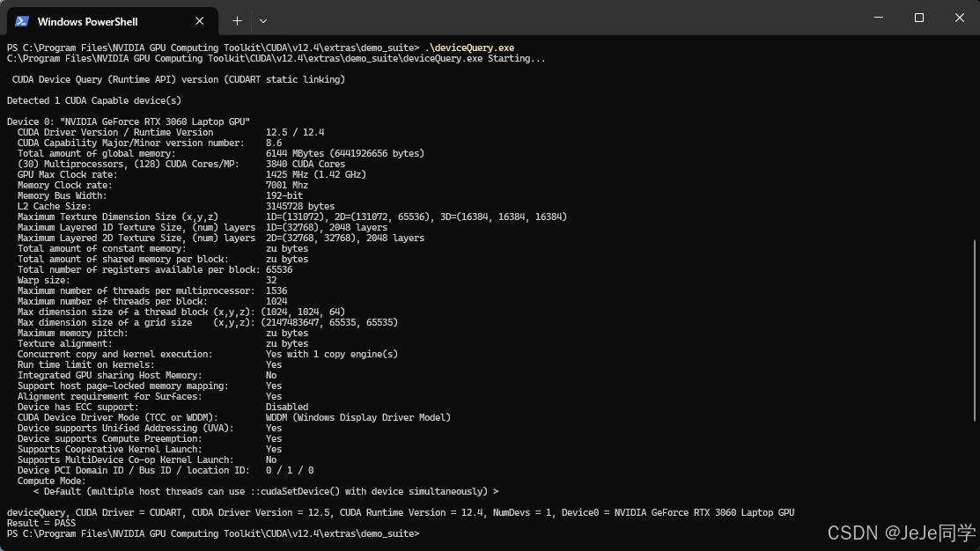Click the threads per block value "1024"

click(x=276, y=302)
